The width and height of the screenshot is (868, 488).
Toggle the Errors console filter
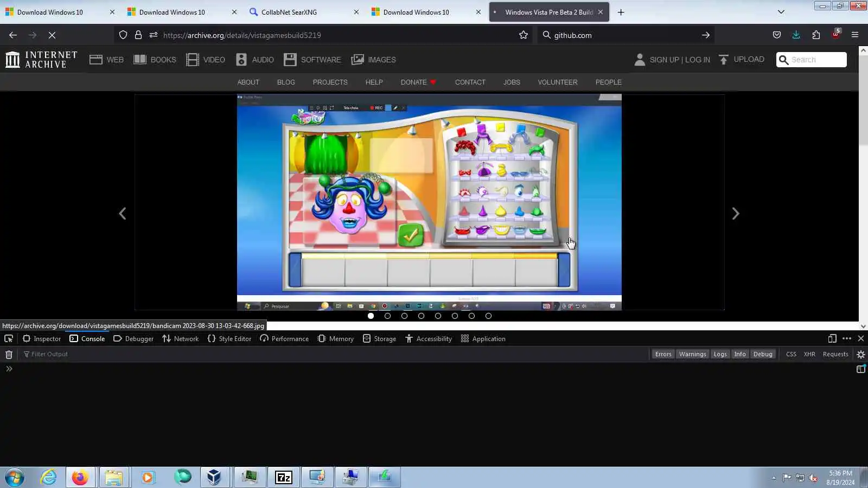663,355
